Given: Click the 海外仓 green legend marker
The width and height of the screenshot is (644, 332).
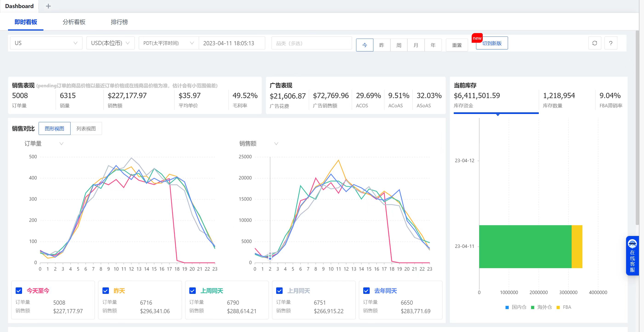Looking at the screenshot, I should [533, 307].
